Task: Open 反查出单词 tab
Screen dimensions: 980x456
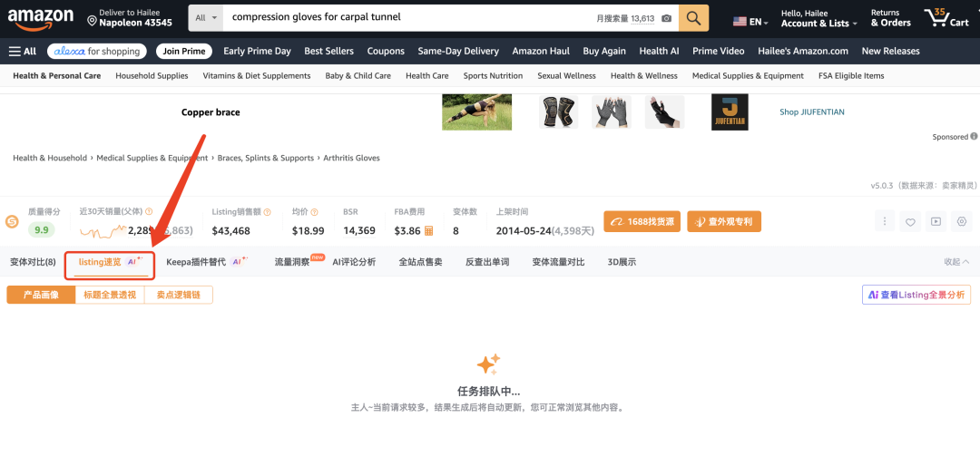Action: [x=487, y=262]
